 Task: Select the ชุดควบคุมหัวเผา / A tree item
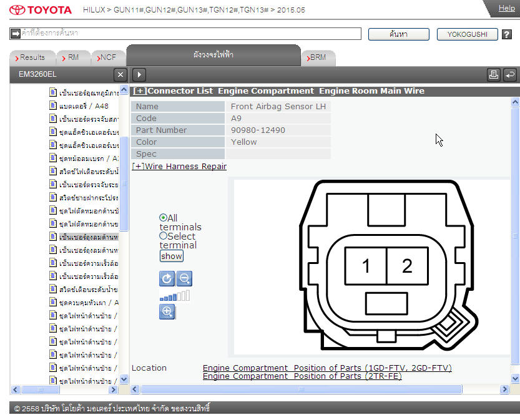[x=89, y=302]
